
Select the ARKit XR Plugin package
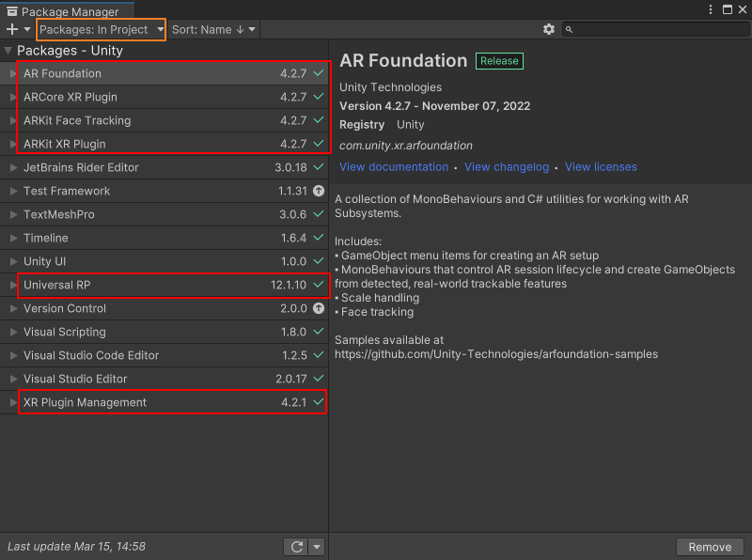click(164, 144)
